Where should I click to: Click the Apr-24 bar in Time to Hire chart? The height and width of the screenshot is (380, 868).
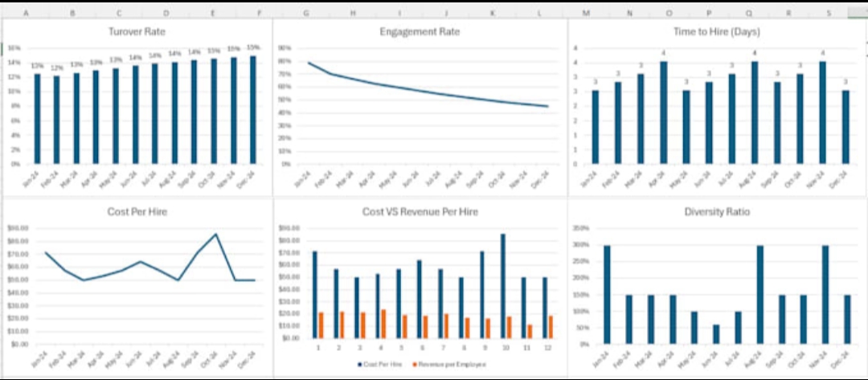coord(663,112)
